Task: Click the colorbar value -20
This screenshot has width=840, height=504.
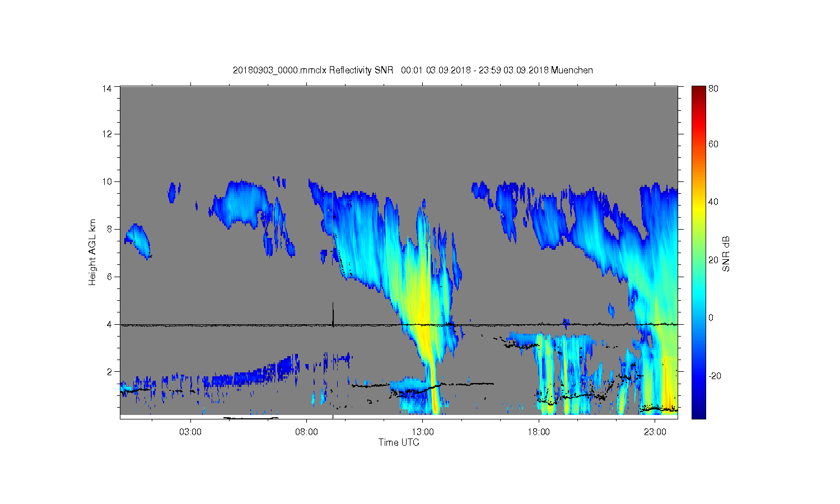Action: [715, 376]
